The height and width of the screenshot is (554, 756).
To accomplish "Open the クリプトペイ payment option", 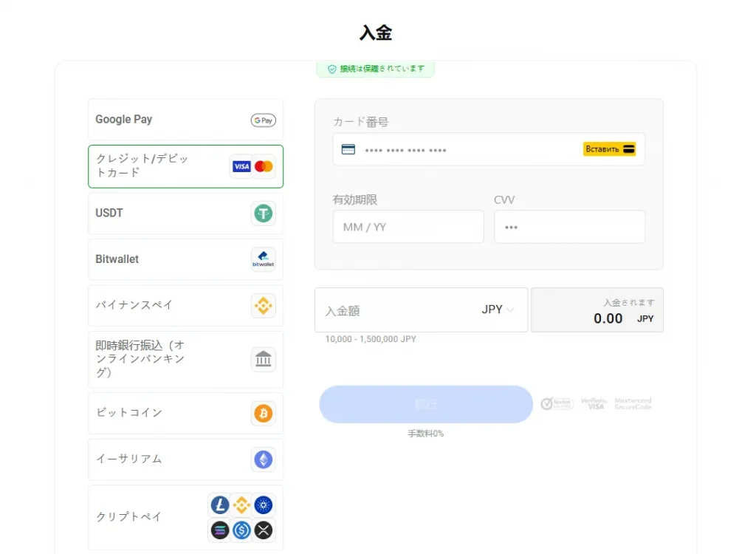I will click(185, 517).
